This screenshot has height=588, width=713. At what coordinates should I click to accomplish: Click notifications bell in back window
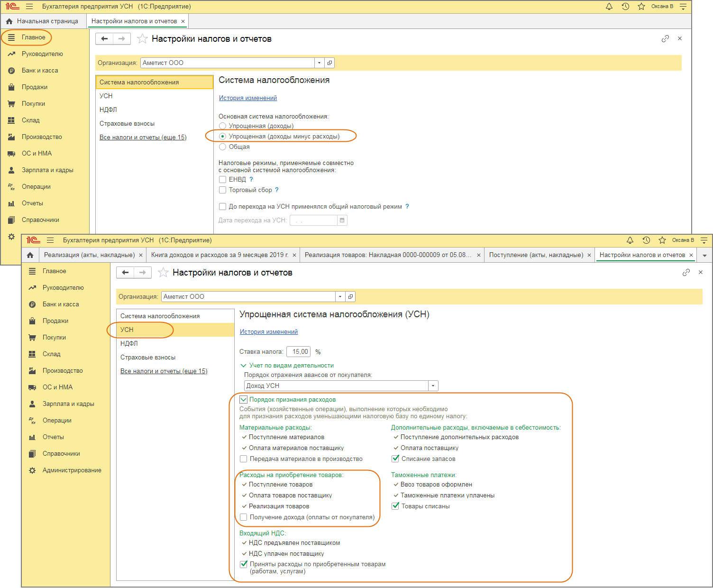tap(609, 7)
